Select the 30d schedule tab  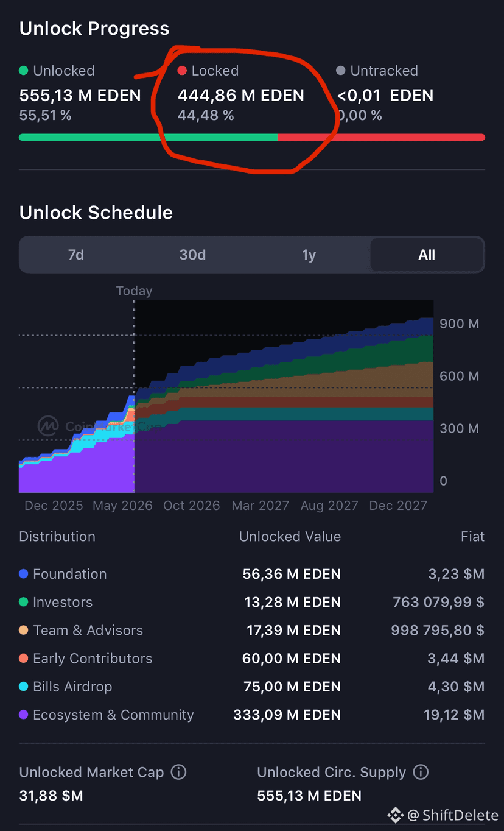(192, 255)
